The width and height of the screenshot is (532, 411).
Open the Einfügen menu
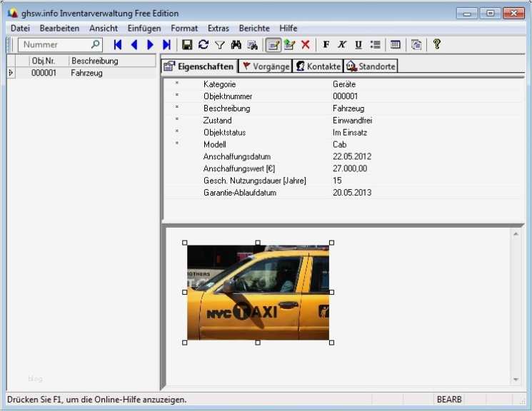click(x=144, y=29)
